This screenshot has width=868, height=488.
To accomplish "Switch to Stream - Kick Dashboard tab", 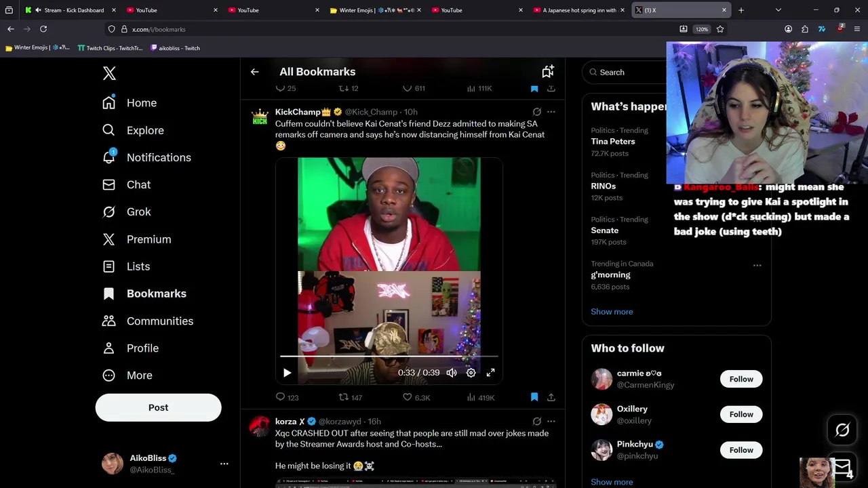I will click(70, 10).
